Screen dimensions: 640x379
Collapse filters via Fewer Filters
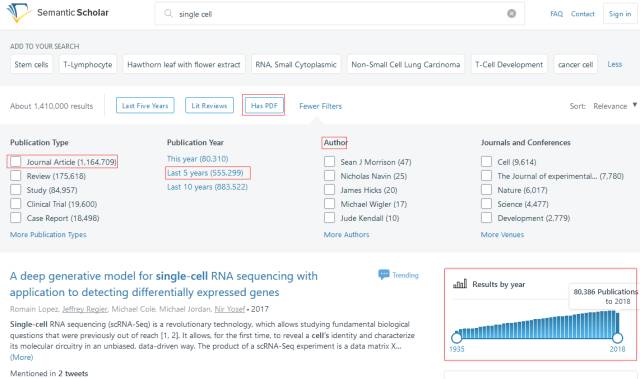point(320,106)
